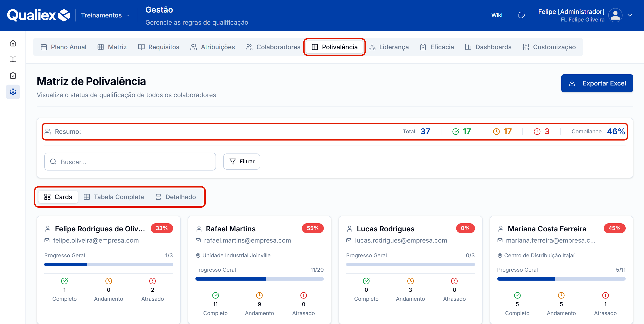Open the Colaboradores tab
Viewport: 644px width, 324px height.
[x=273, y=47]
